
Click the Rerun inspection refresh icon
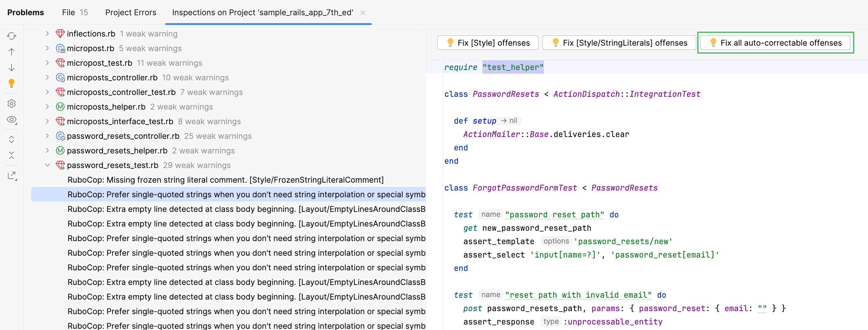(12, 36)
